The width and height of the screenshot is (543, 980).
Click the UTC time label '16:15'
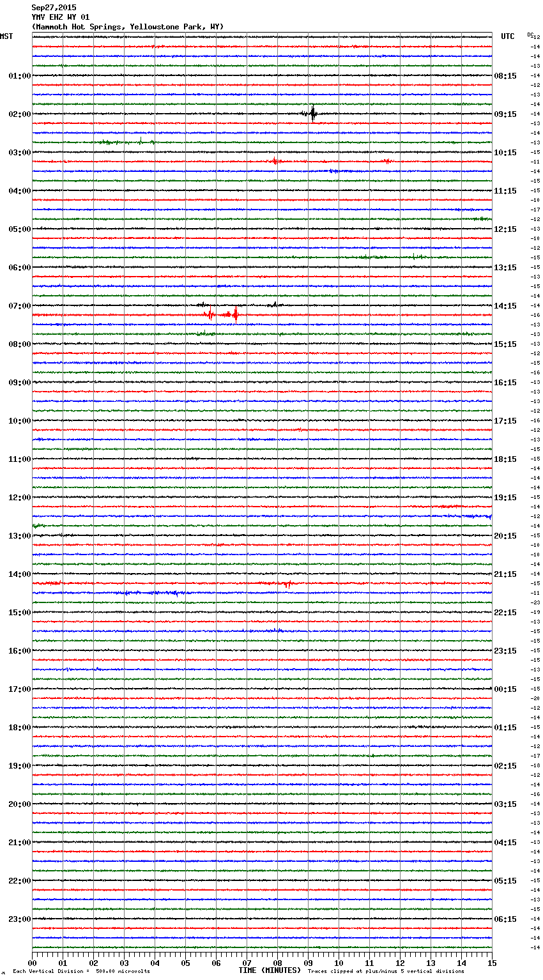505,383
